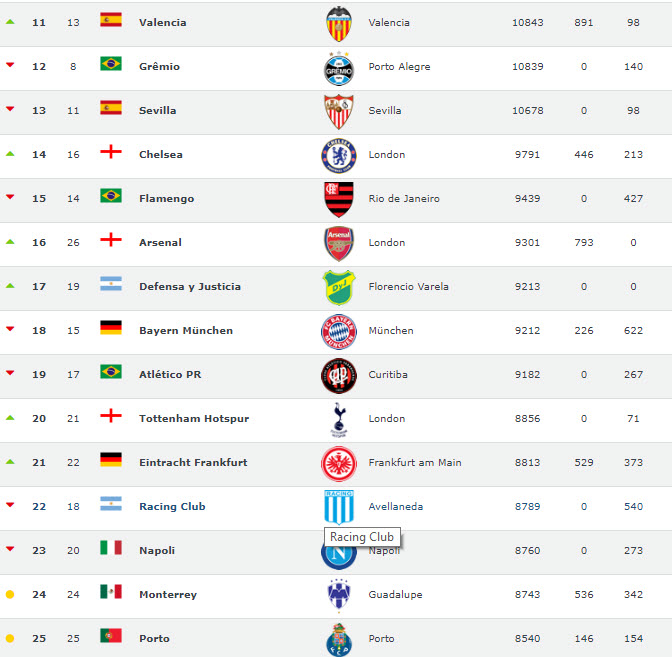Image resolution: width=672 pixels, height=657 pixels.
Task: Click the Mexico flag beside Monterrey
Action: pos(111,591)
